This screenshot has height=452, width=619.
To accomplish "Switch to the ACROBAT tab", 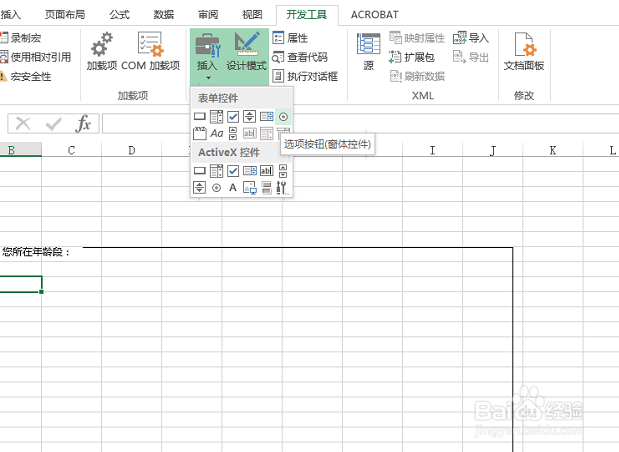I will pyautogui.click(x=375, y=15).
